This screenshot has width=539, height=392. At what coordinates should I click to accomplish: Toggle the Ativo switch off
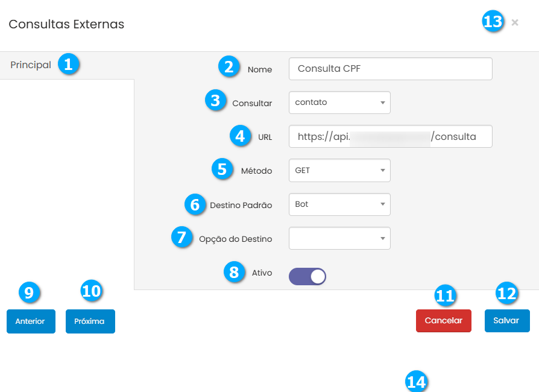pyautogui.click(x=307, y=276)
